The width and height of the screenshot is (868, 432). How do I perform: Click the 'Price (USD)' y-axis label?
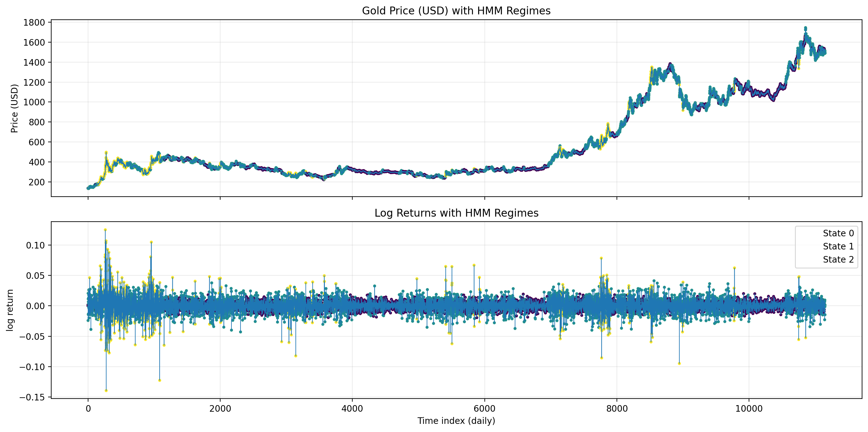pyautogui.click(x=14, y=108)
